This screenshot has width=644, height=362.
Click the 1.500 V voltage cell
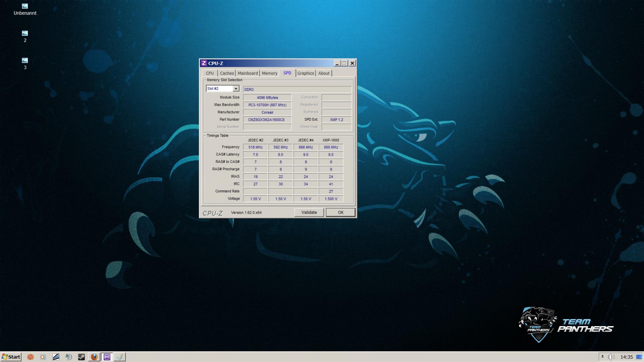[x=331, y=199]
